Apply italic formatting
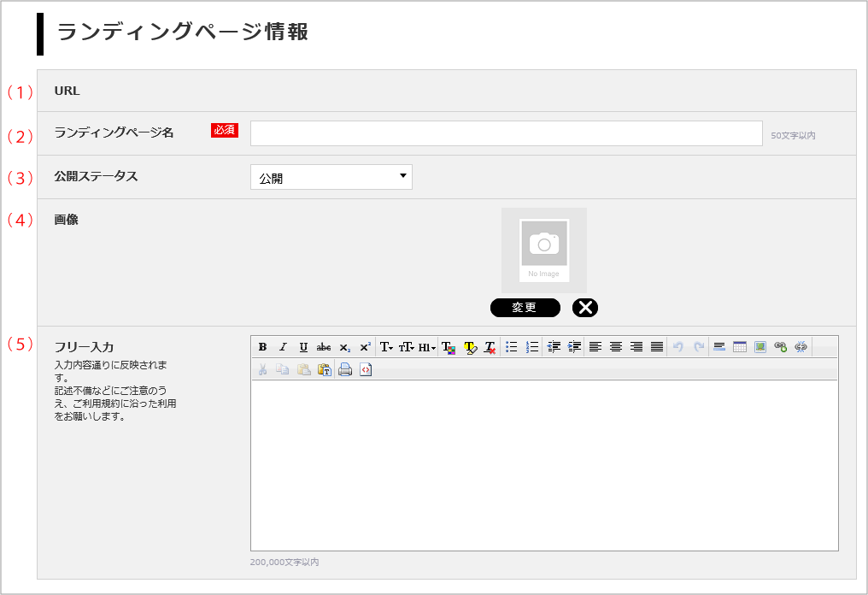Image resolution: width=868 pixels, height=595 pixels. pyautogui.click(x=282, y=346)
